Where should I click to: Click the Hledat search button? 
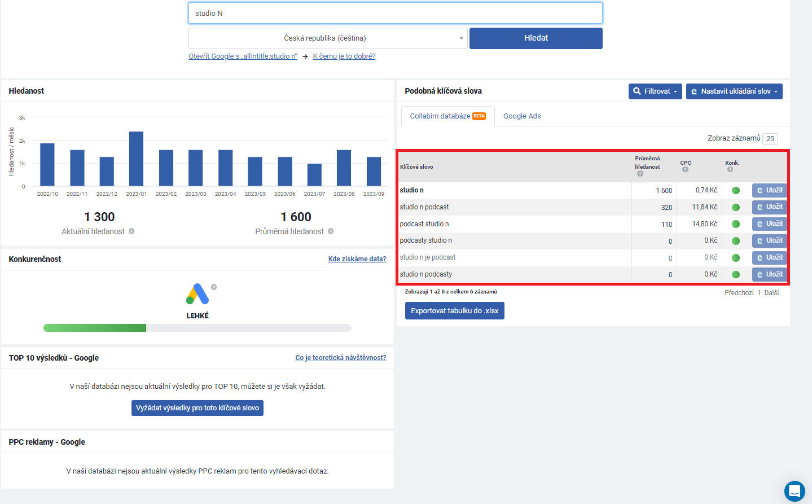(536, 38)
